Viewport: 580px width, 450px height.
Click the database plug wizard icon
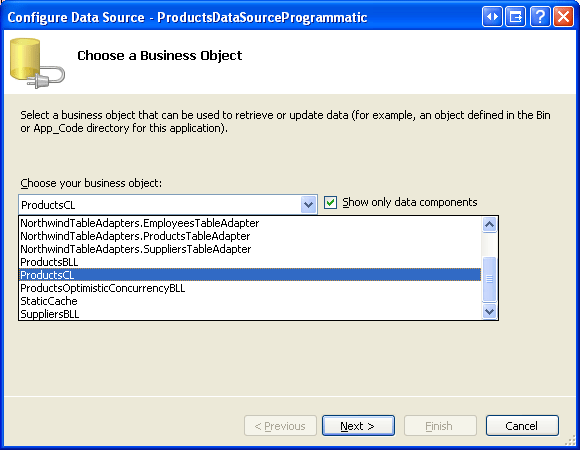coord(37,63)
